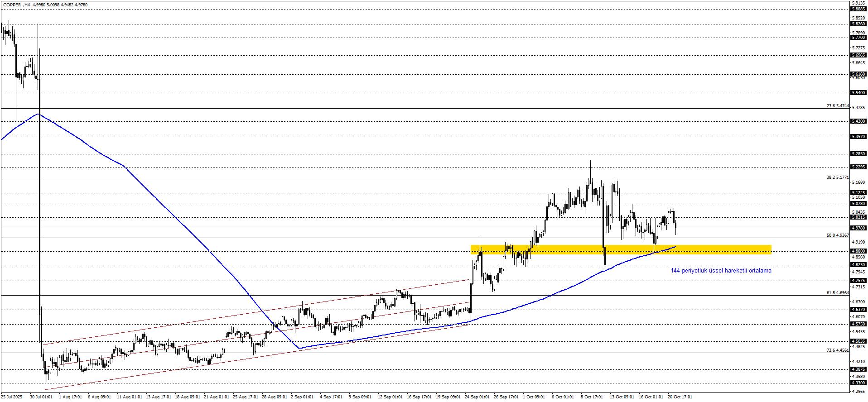Click the 5.2850 price level tag
The height and width of the screenshot is (402, 868).
click(858, 154)
